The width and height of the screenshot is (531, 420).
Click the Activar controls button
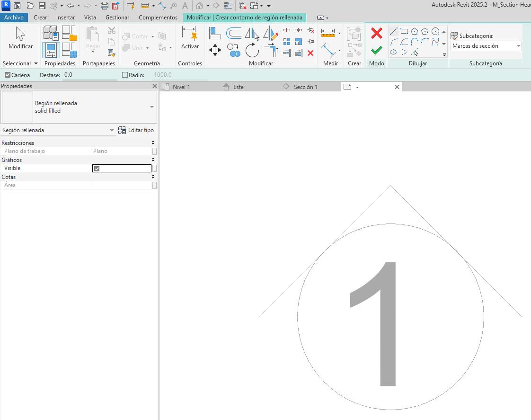point(190,38)
